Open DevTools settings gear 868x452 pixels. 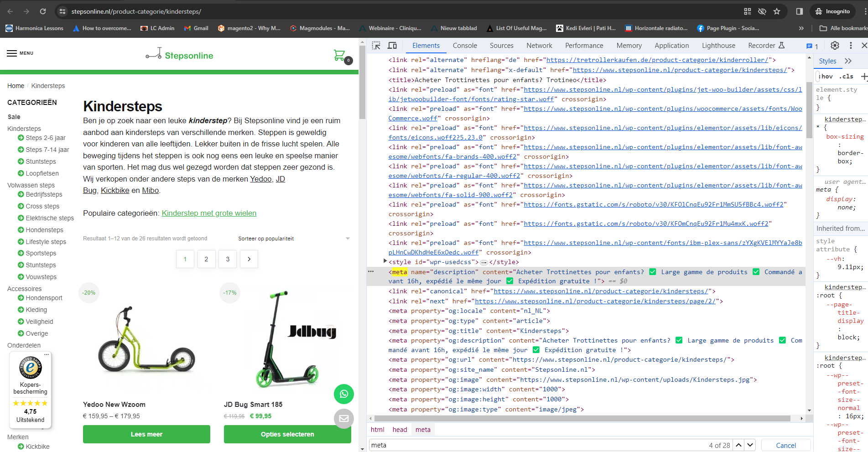point(835,46)
